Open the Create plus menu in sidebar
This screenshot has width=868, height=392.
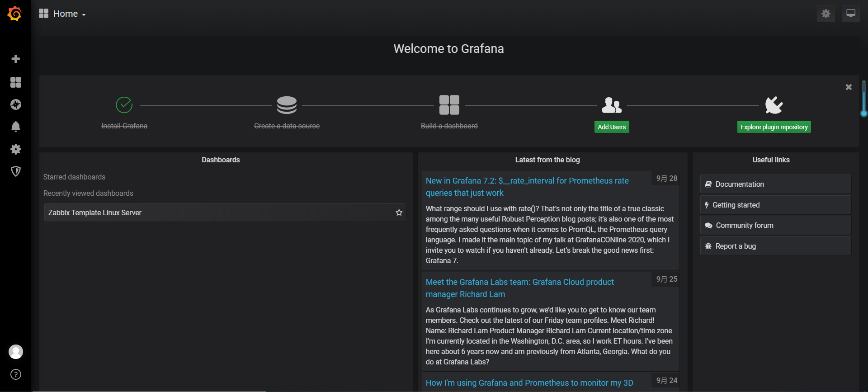pos(16,59)
